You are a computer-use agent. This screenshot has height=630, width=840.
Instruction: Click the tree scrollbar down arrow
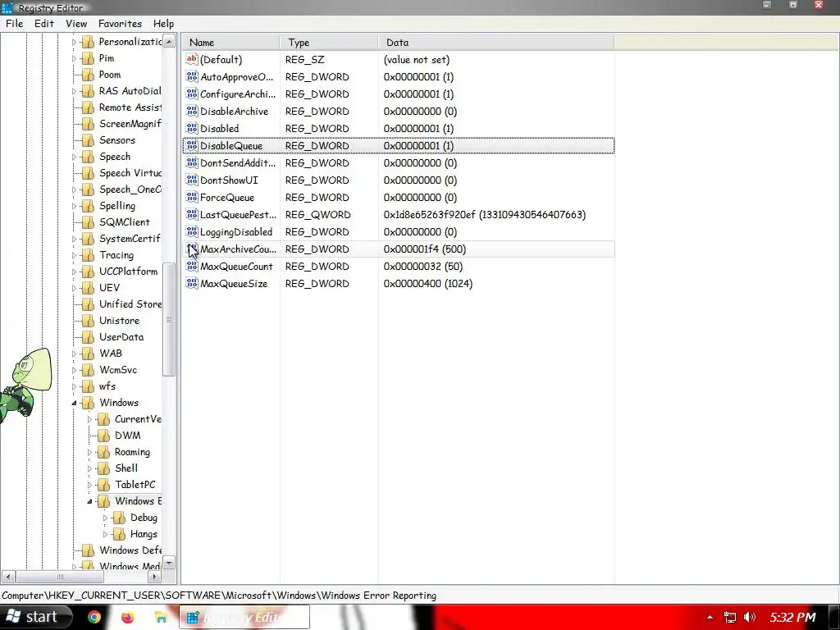click(169, 563)
